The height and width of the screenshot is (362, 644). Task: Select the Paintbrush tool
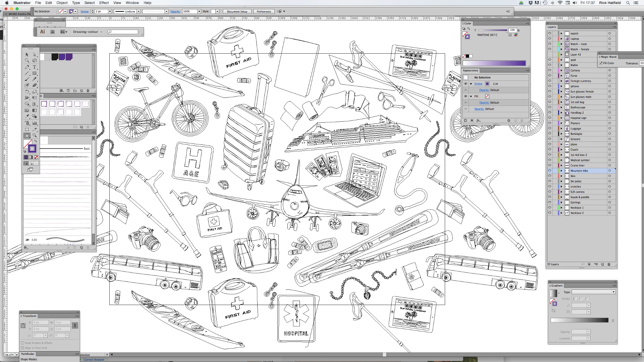[x=27, y=79]
